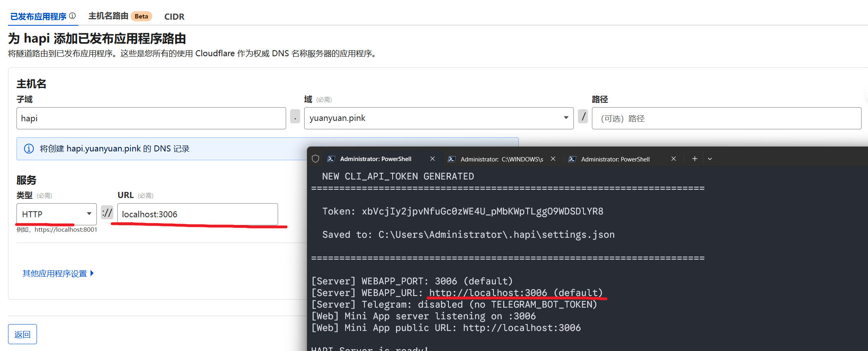The image size is (868, 351).
Task: Close the first Administrator: PowerShell tab
Action: (432, 159)
